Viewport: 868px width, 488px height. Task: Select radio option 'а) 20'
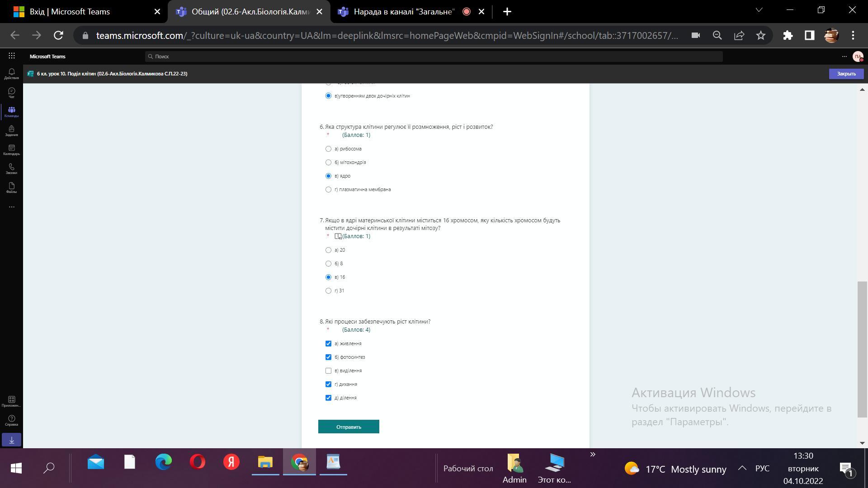coord(328,250)
